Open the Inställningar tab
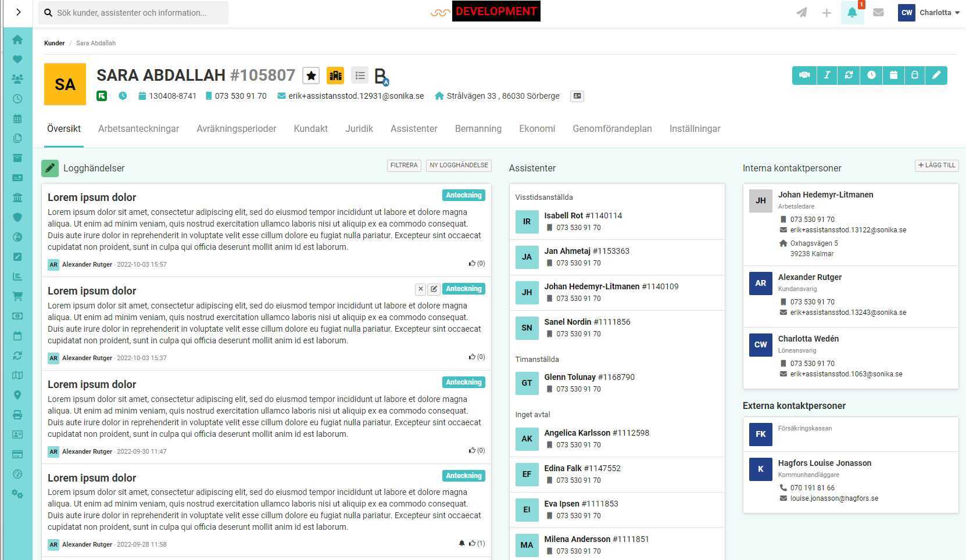Screen dimensions: 966x560 click(x=695, y=128)
